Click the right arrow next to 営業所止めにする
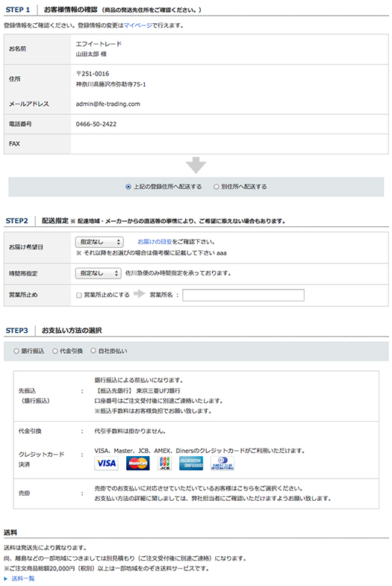 pyautogui.click(x=140, y=294)
